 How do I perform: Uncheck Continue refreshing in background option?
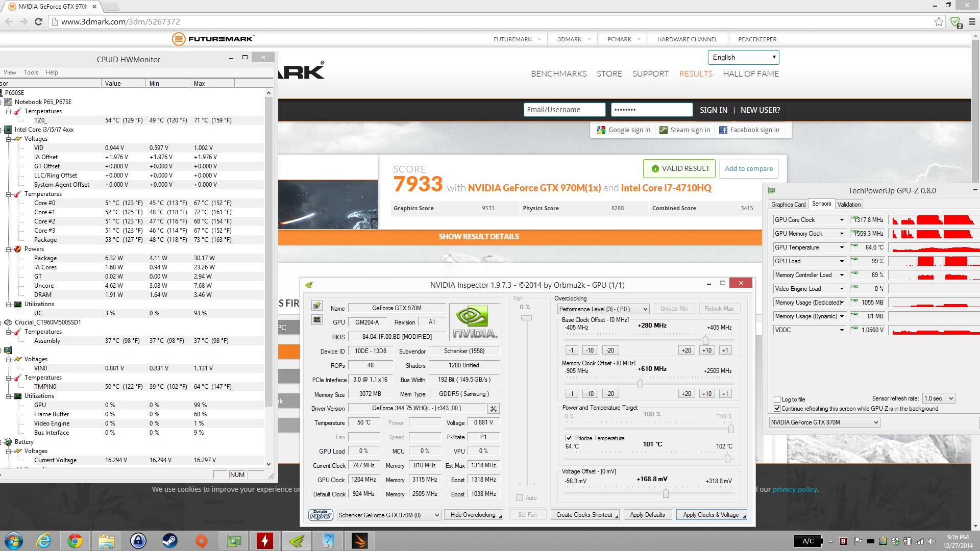(777, 409)
